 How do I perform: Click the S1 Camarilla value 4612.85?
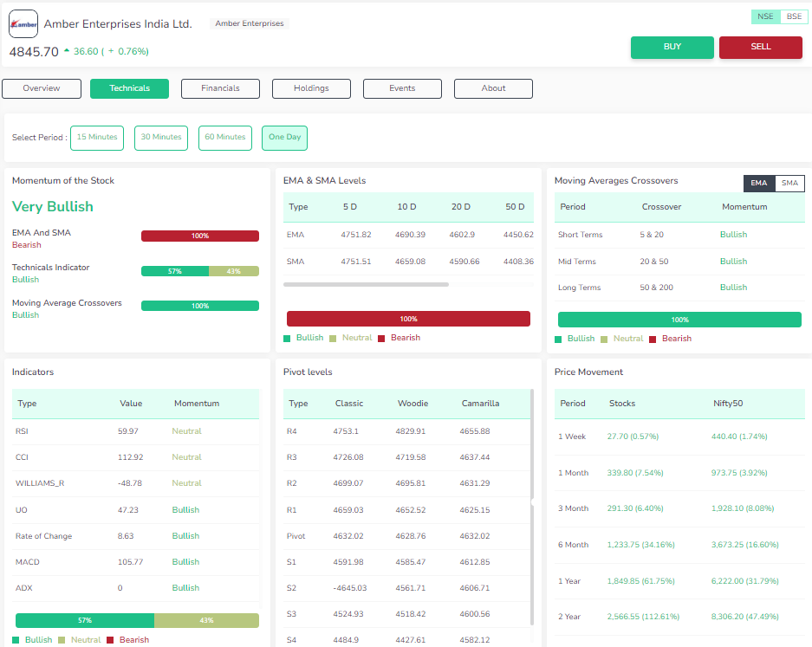point(475,562)
